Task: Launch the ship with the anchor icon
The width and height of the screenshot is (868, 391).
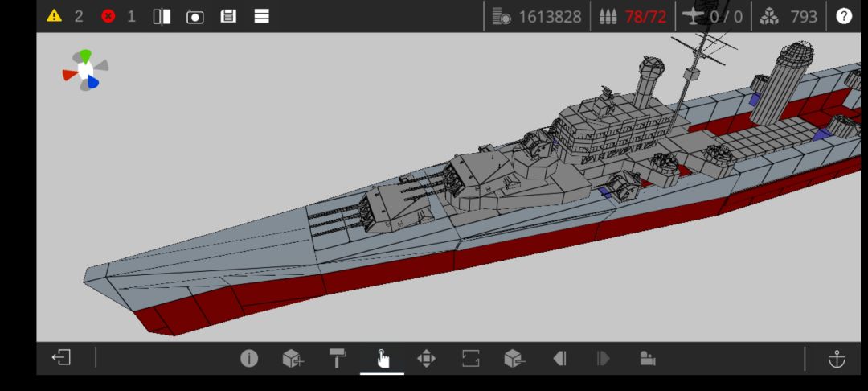Action: 837,359
